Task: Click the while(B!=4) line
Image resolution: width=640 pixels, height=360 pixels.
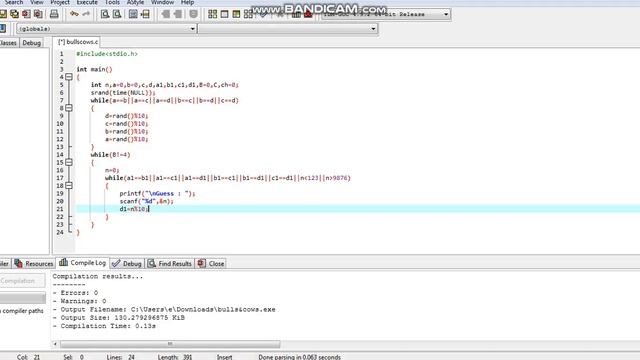Action: coord(110,155)
